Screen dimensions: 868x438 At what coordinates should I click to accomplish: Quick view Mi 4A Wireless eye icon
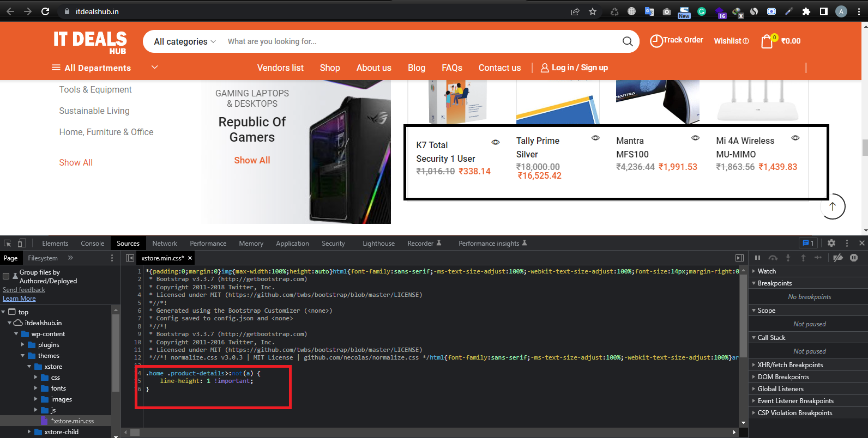pyautogui.click(x=795, y=138)
